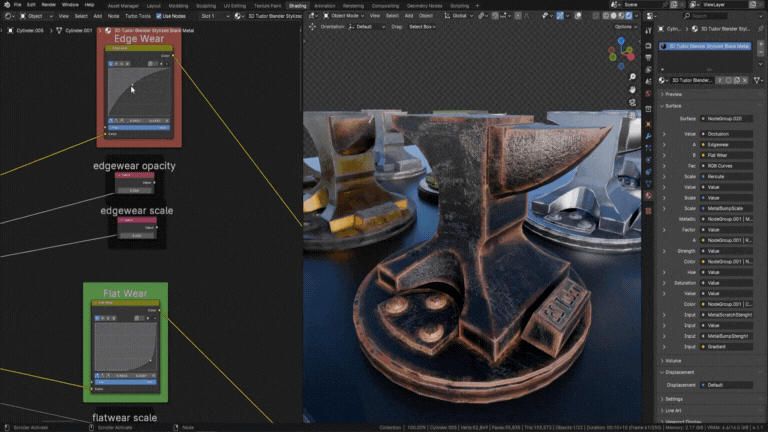This screenshot has width=768, height=432.
Task: Open the Render menu
Action: click(48, 4)
